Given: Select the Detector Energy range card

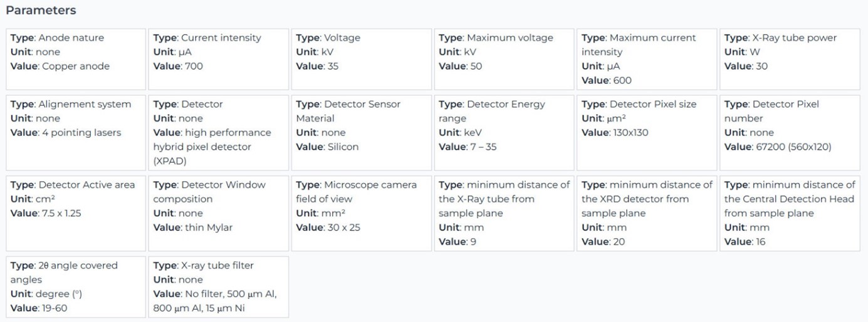Looking at the screenshot, I should click(505, 132).
